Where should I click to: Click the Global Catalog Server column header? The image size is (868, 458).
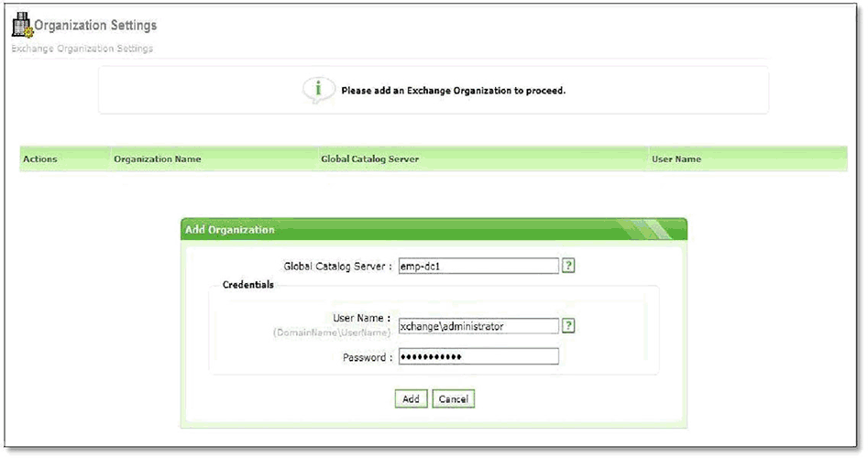pos(369,159)
